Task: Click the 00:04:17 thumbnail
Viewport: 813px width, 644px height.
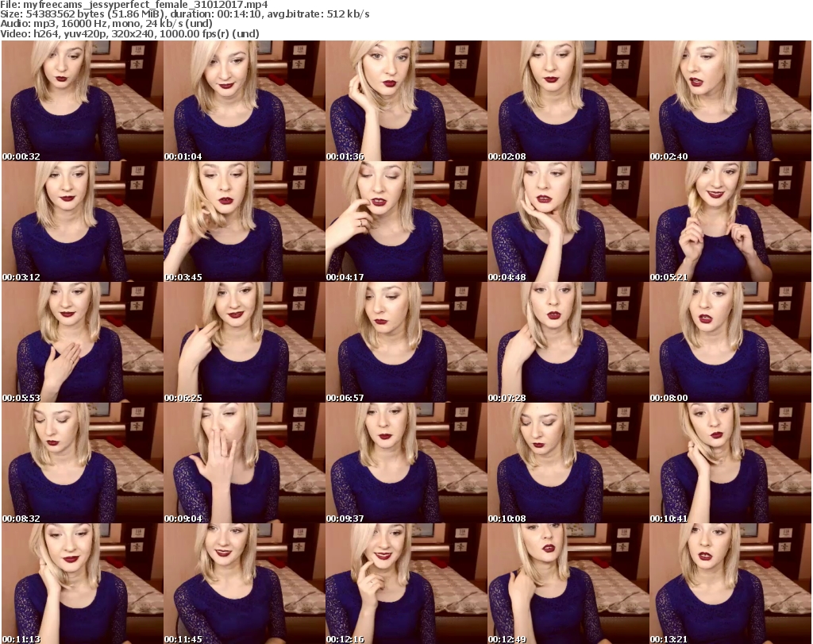Action: click(x=406, y=222)
